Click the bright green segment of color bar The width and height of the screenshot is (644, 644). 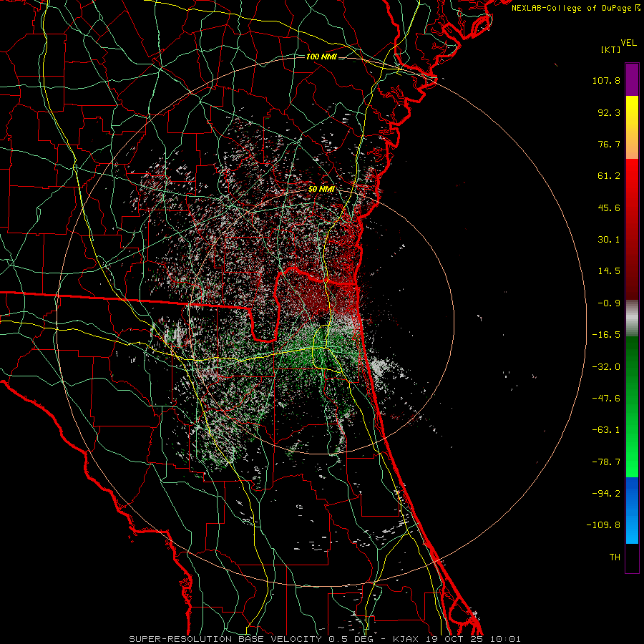pyautogui.click(x=632, y=406)
